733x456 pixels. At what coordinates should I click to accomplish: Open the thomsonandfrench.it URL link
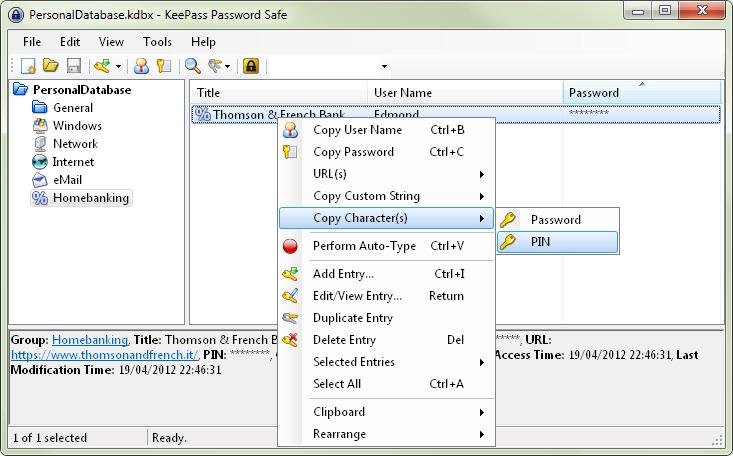105,355
